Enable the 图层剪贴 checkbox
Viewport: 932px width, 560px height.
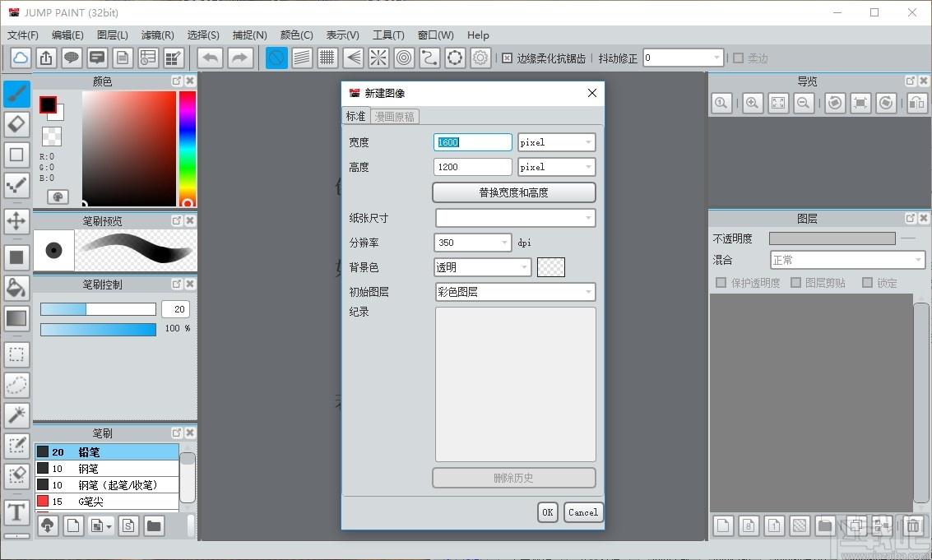(796, 282)
